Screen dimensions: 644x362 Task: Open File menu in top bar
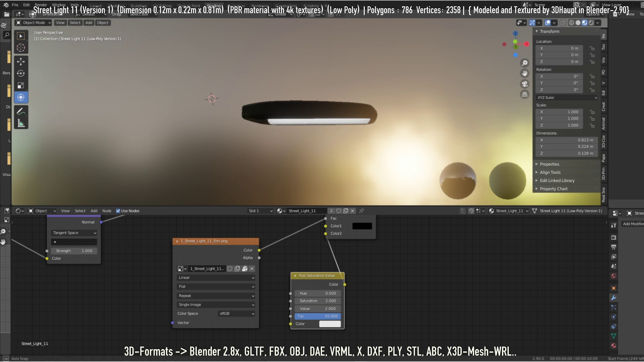tap(15, 5)
